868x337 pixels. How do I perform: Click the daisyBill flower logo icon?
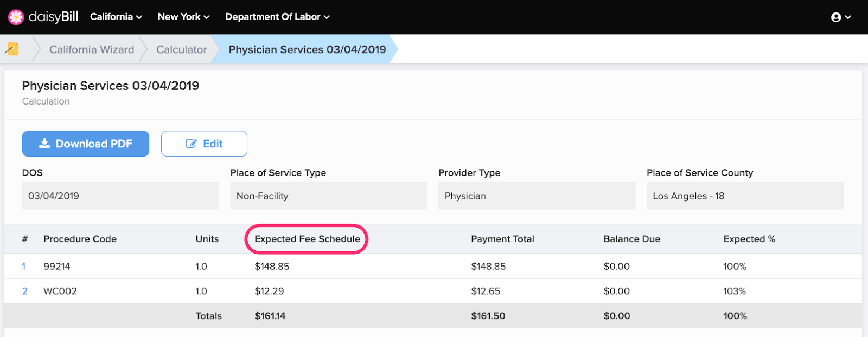(16, 17)
